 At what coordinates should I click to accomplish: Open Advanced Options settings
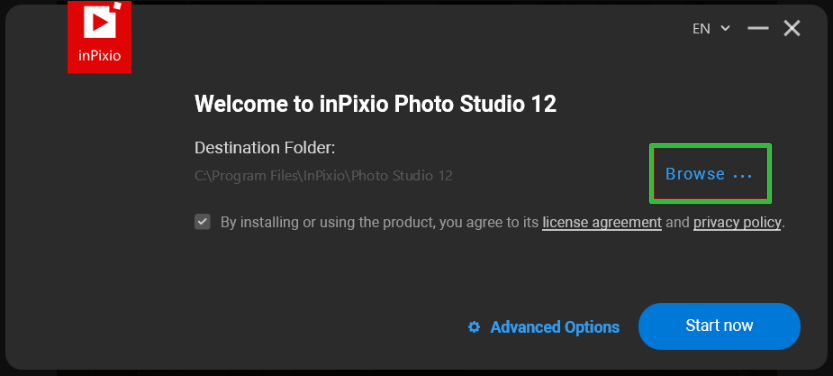555,327
